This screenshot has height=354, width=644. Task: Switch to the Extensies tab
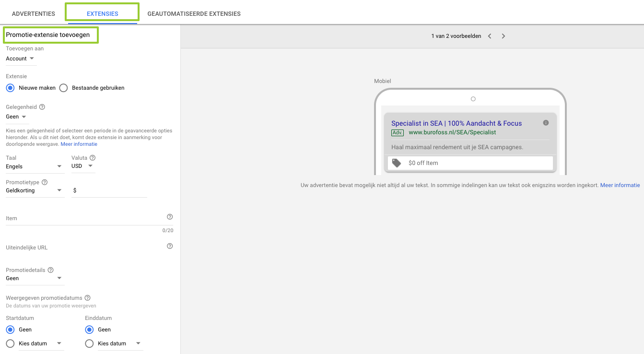pos(102,13)
